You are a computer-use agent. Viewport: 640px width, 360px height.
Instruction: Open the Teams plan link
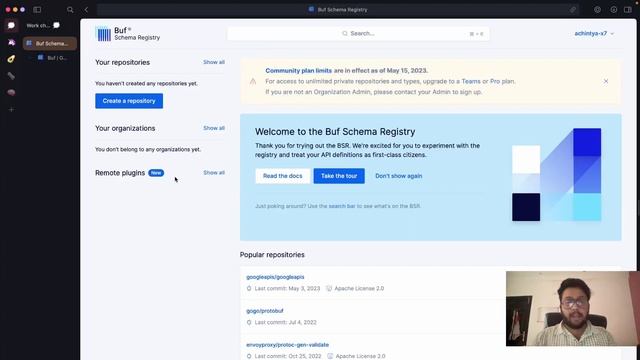(471, 81)
